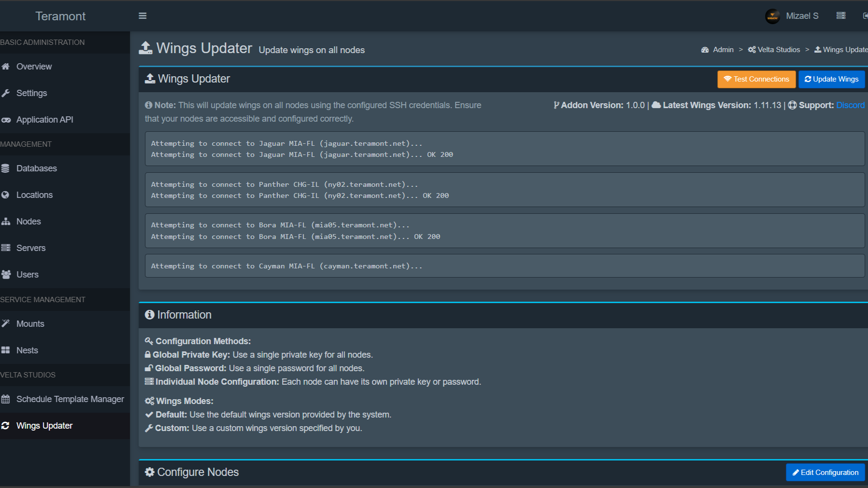The width and height of the screenshot is (868, 488).
Task: Click the server list icon in top bar
Action: [x=840, y=16]
